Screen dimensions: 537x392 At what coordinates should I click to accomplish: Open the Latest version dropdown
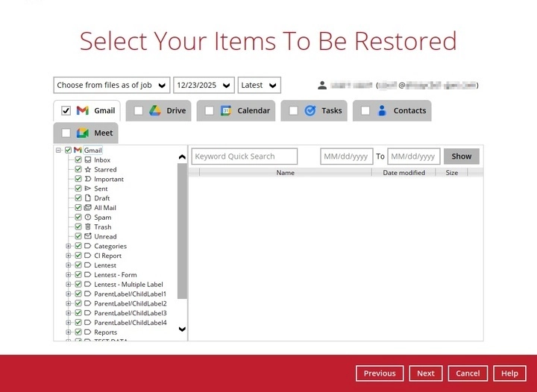[260, 85]
